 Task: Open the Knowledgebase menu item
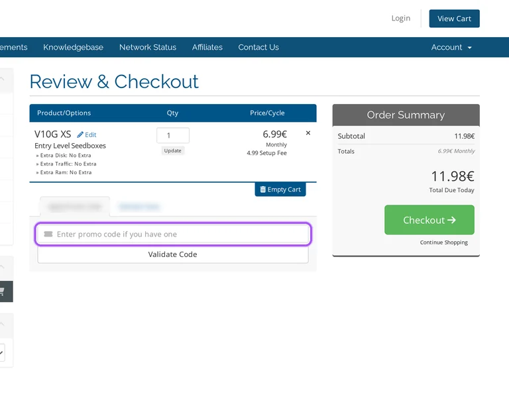coord(73,48)
